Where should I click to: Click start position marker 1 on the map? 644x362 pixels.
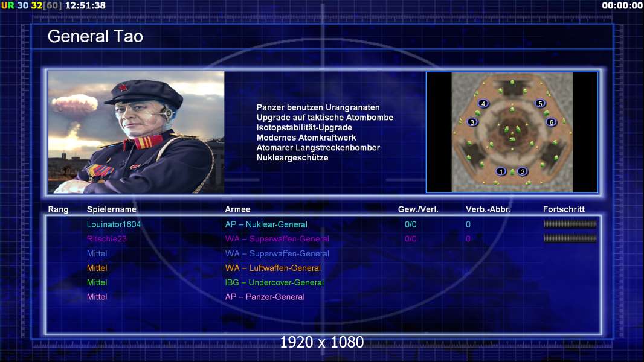click(501, 171)
